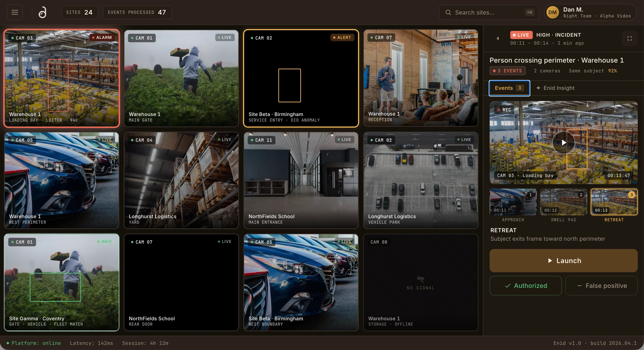This screenshot has height=350, width=644.
Task: Click the EVENTS PROCESSED 47 counter
Action: [137, 12]
